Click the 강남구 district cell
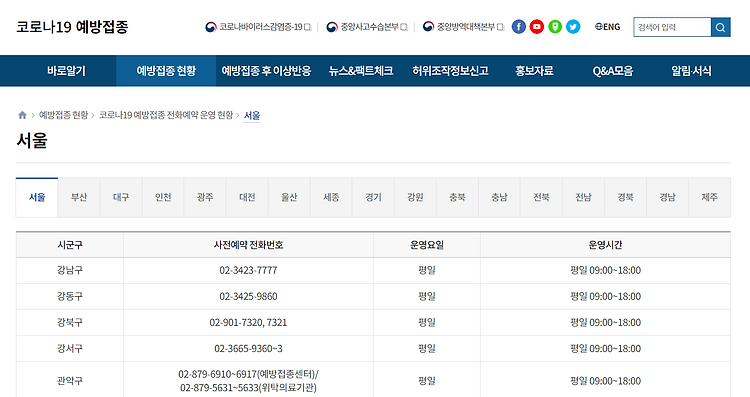Viewport: 750px width, 397px height. tap(70, 270)
